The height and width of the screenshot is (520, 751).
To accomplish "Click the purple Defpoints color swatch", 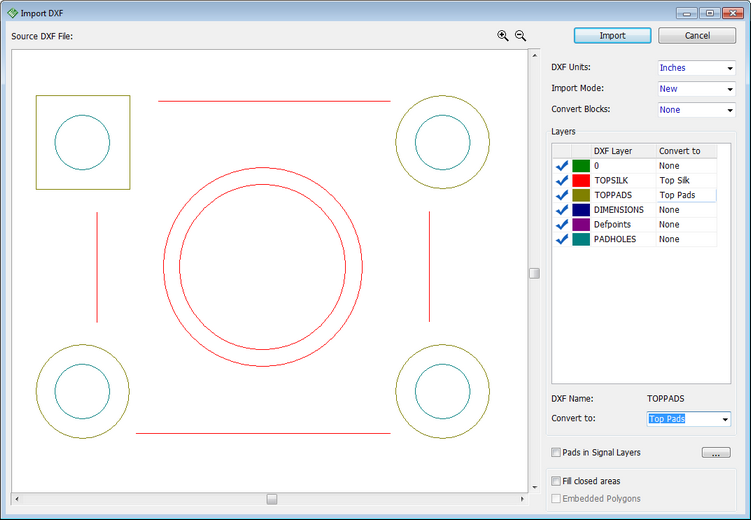I will tap(581, 225).
